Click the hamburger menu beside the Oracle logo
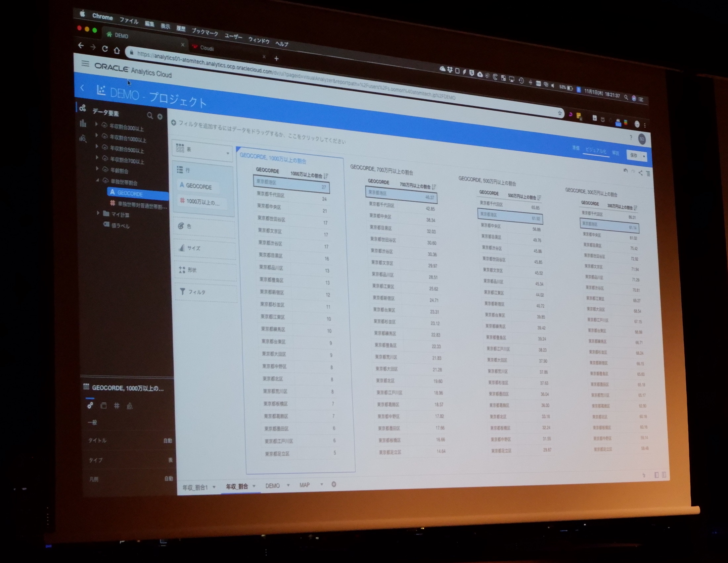The width and height of the screenshot is (728, 563). (85, 63)
